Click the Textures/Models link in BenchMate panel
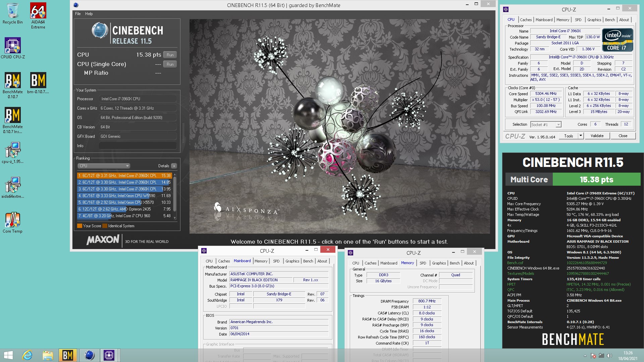 point(521,274)
